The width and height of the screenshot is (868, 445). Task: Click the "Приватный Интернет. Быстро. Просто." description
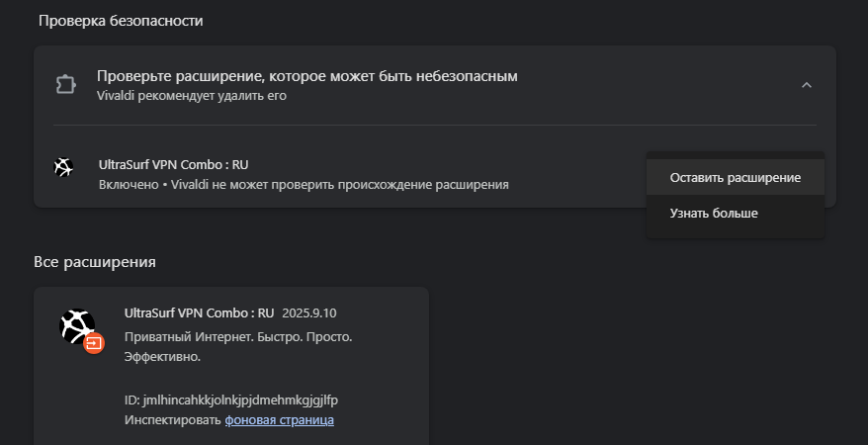coord(238,337)
